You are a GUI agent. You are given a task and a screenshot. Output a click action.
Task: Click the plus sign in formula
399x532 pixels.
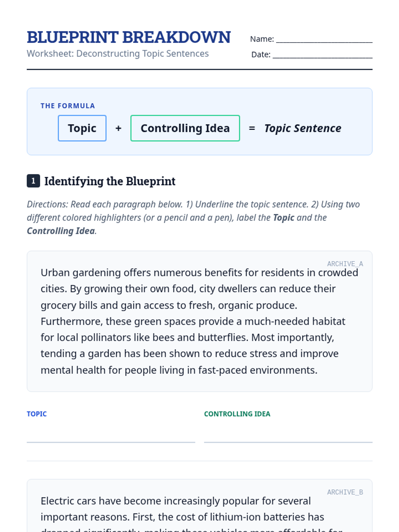click(x=118, y=128)
